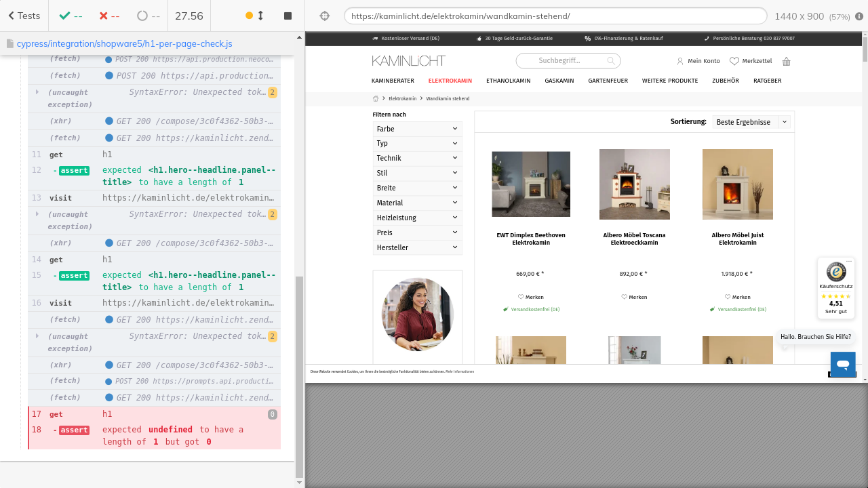Open the ETHANOLKAMIN menu item

pos(508,81)
